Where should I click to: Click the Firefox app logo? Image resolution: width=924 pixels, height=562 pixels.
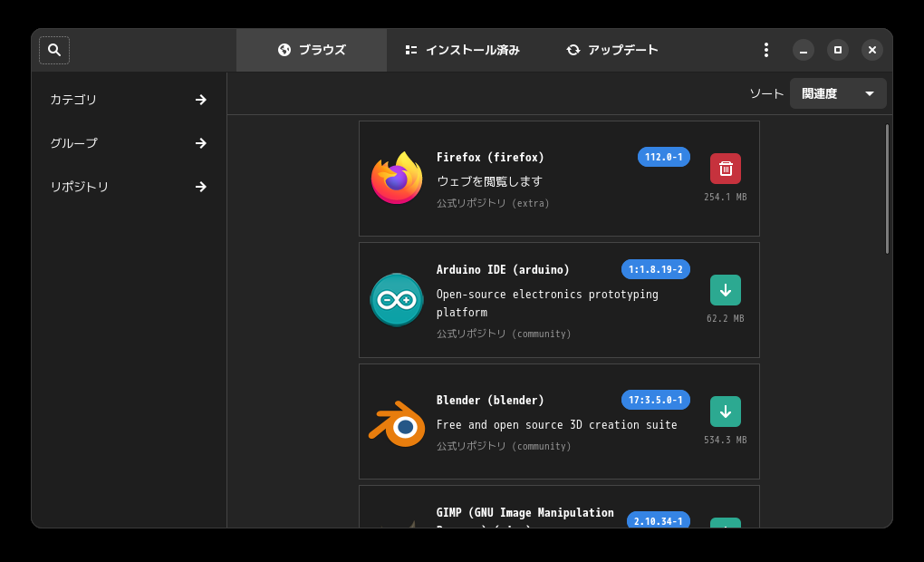click(x=397, y=178)
